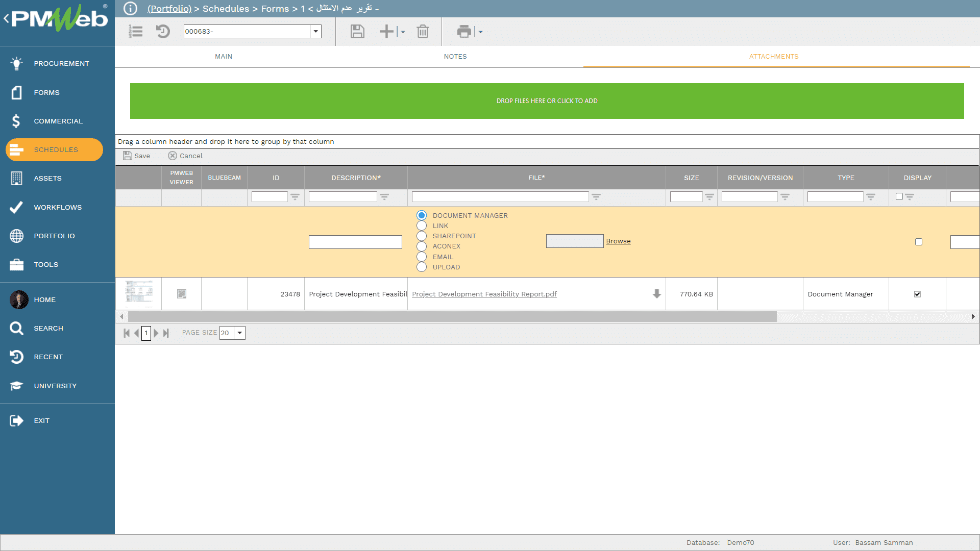The width and height of the screenshot is (980, 551).
Task: Click the Save button in grid
Action: click(x=136, y=156)
